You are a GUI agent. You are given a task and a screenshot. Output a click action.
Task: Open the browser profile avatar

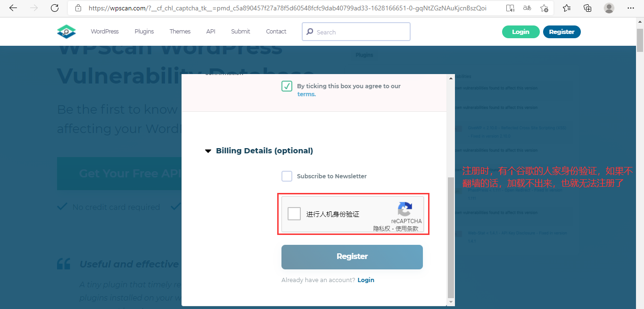point(609,8)
